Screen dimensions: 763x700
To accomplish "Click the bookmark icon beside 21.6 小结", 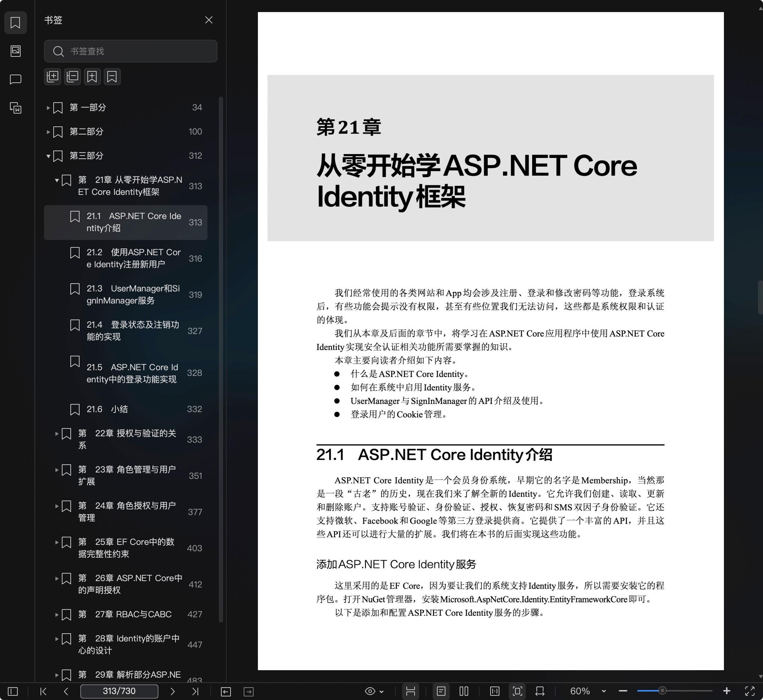I will (75, 410).
